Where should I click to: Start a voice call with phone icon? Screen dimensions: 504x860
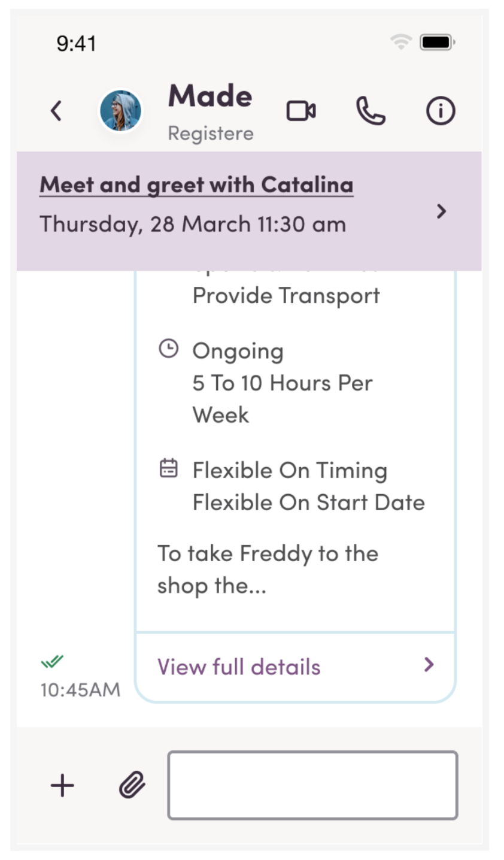coord(371,111)
